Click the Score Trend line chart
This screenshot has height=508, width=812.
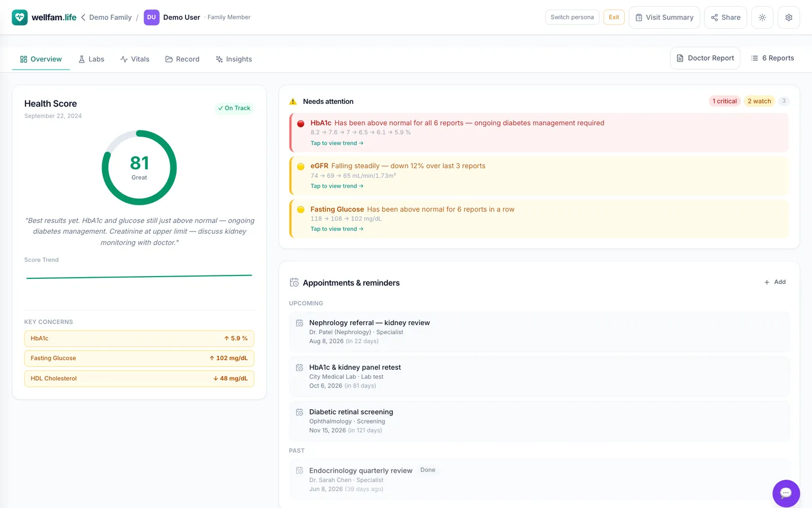pyautogui.click(x=139, y=277)
